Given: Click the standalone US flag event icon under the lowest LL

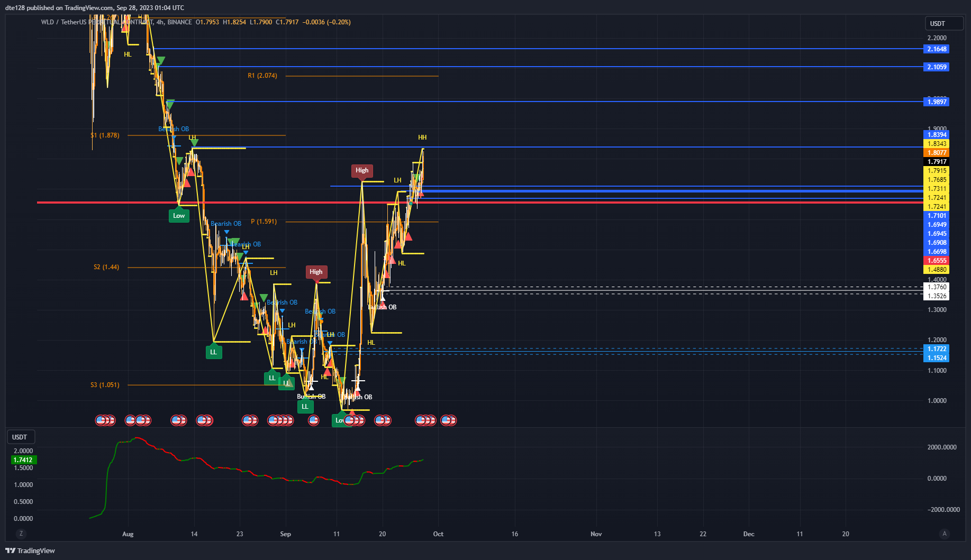Looking at the screenshot, I should click(x=314, y=420).
